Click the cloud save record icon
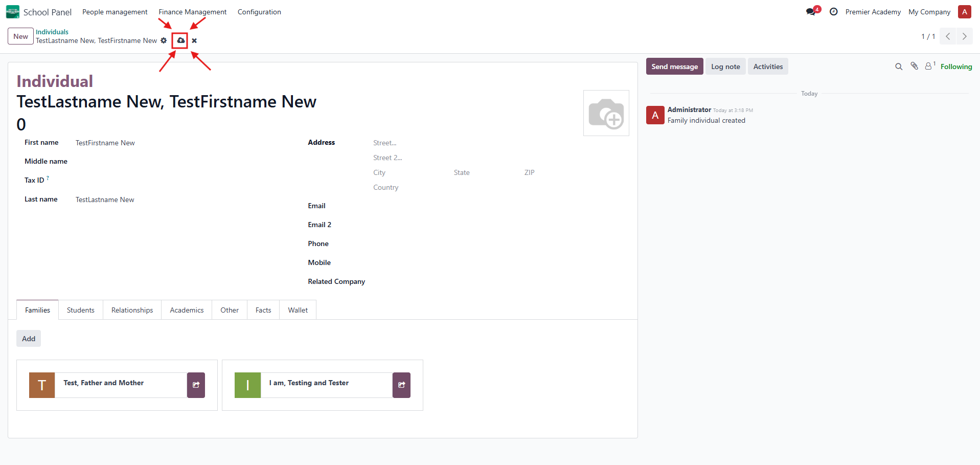Screen dimensions: 980x465 [180, 40]
